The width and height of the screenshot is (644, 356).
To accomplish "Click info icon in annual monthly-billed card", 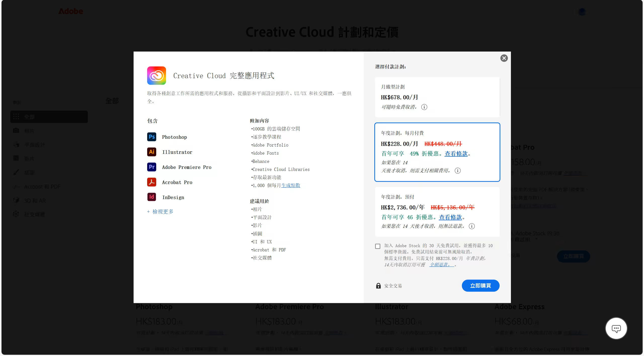I will pos(458,171).
